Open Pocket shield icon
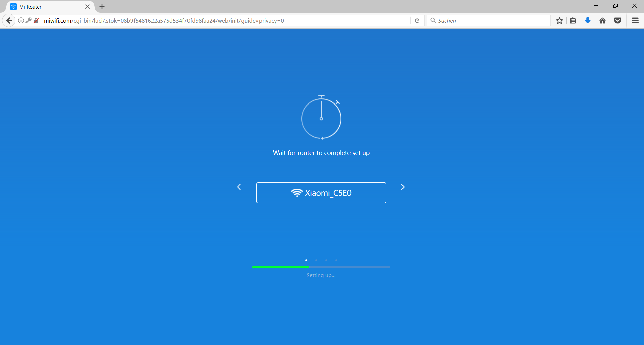 [618, 21]
